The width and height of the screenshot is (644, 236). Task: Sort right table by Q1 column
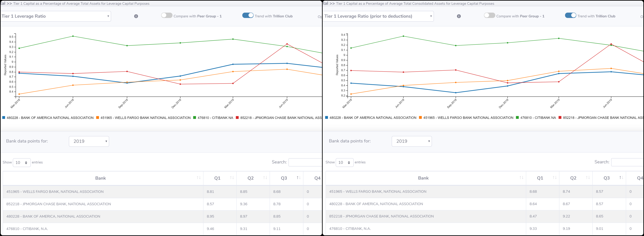click(x=543, y=178)
